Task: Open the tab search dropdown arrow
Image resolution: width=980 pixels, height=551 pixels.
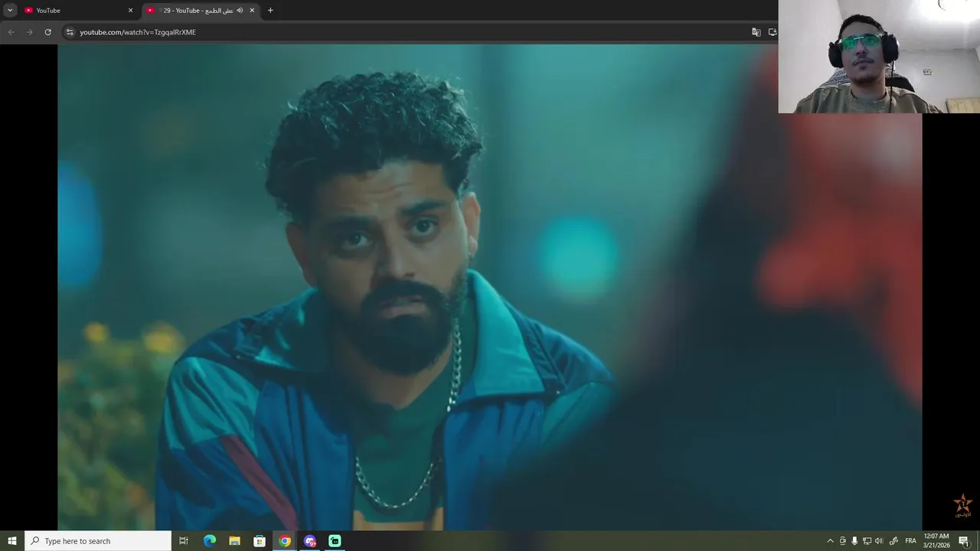Action: tap(10, 11)
